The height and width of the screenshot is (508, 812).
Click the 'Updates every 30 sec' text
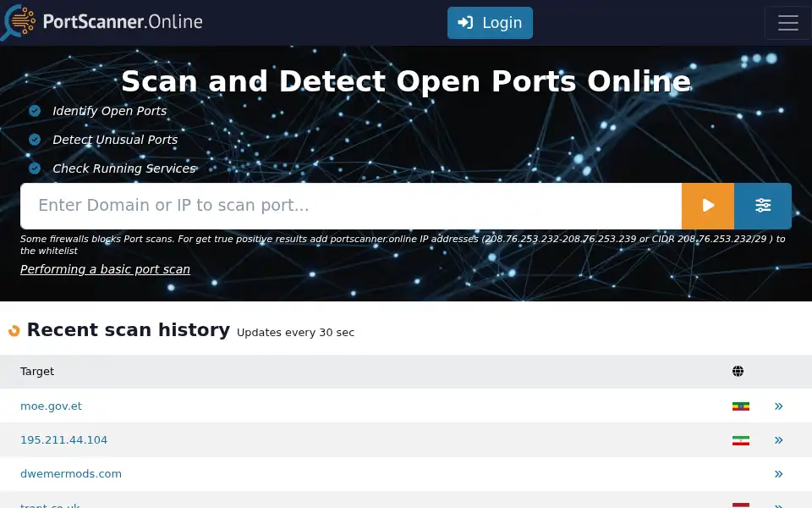click(x=296, y=333)
